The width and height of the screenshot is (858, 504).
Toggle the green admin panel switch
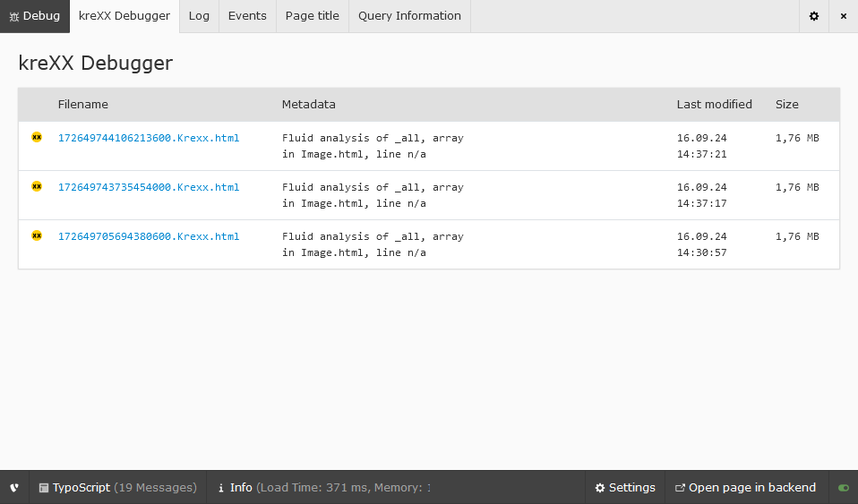click(x=843, y=488)
